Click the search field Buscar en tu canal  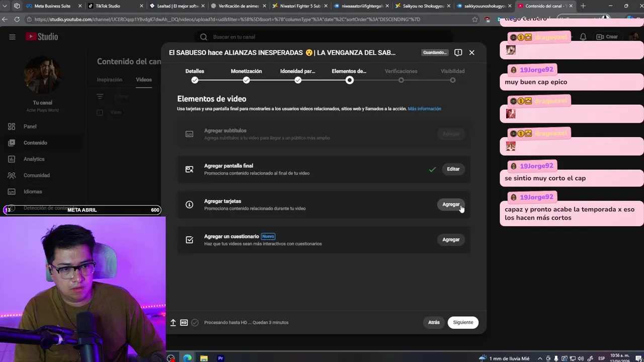tap(323, 37)
